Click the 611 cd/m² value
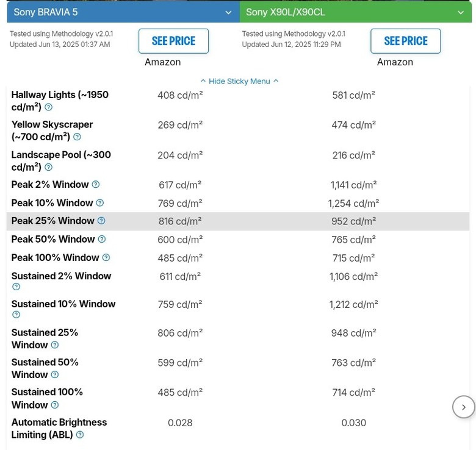476x450 pixels. coord(180,277)
